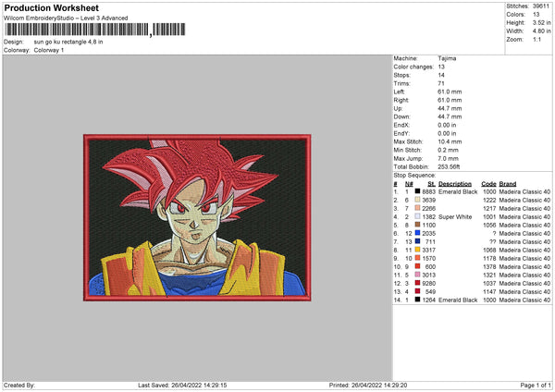Click thread code "1222" in stop 2
Screen dimensions: 555x392
click(x=489, y=200)
